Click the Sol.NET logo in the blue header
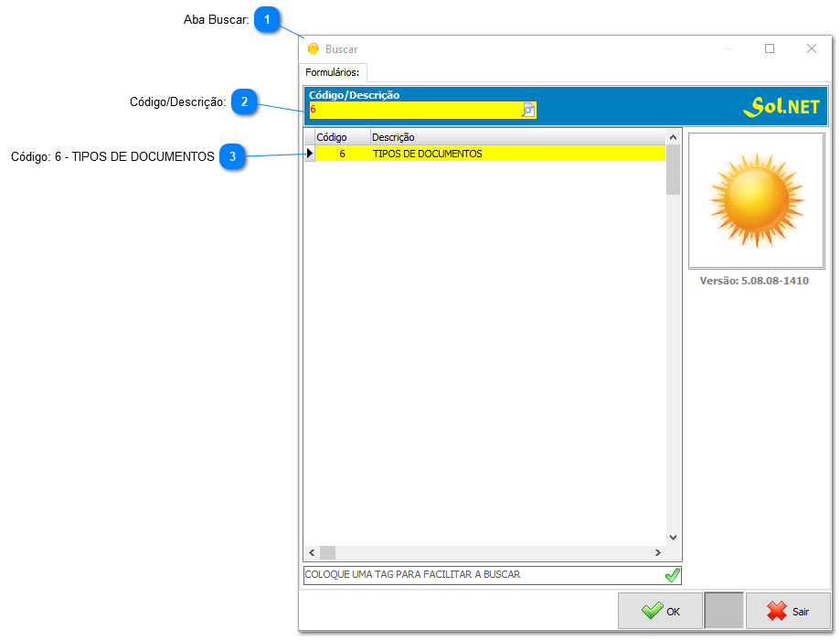This screenshot has width=840, height=640. click(x=784, y=105)
